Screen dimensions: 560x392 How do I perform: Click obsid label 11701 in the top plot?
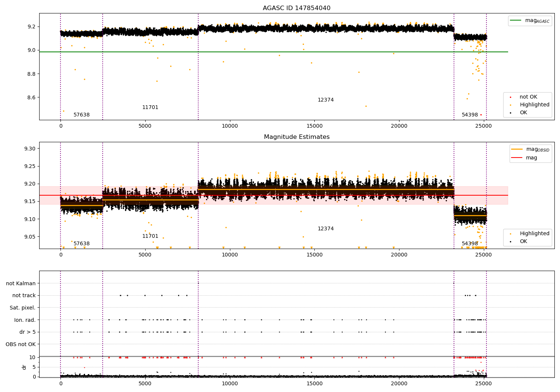150,108
